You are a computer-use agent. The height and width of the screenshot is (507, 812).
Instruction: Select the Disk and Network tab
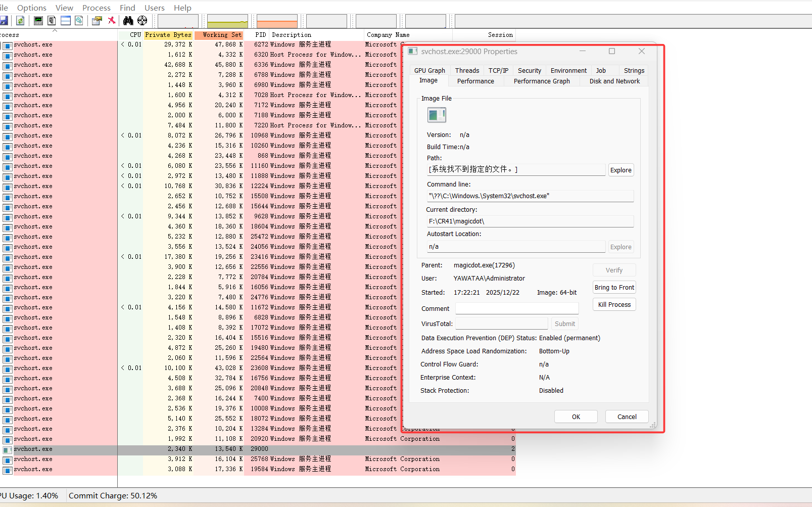614,81
